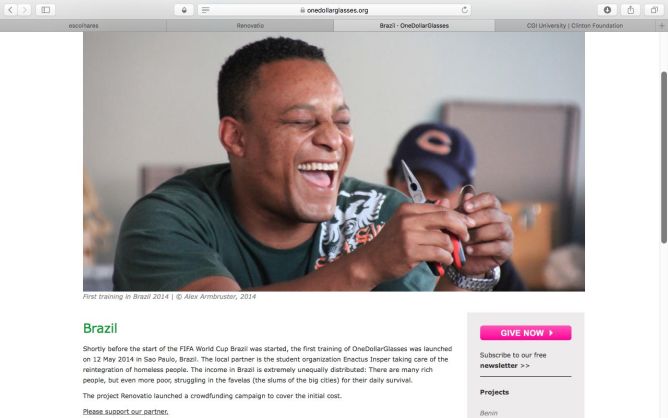
Task: Click the vertical page scrollbar thumb
Action: point(664,158)
